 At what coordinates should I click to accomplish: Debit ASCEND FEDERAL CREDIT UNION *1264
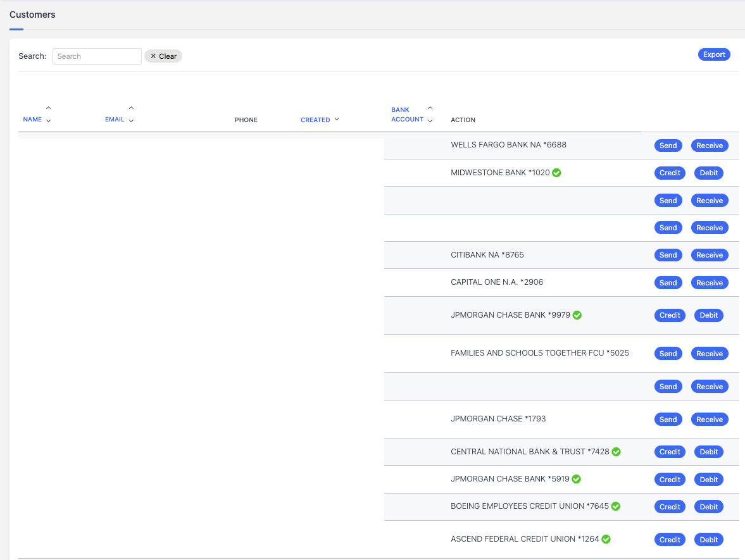708,540
